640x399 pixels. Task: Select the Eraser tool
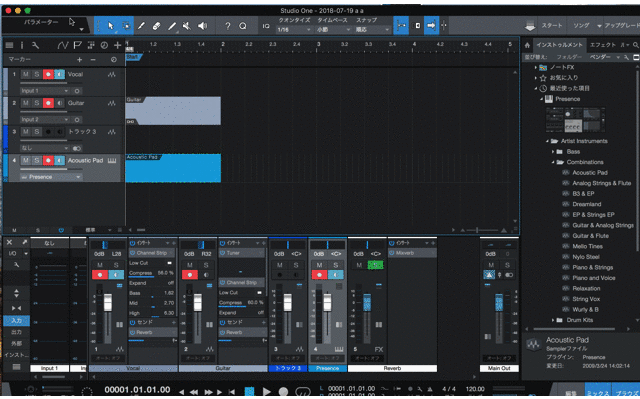pyautogui.click(x=156, y=26)
